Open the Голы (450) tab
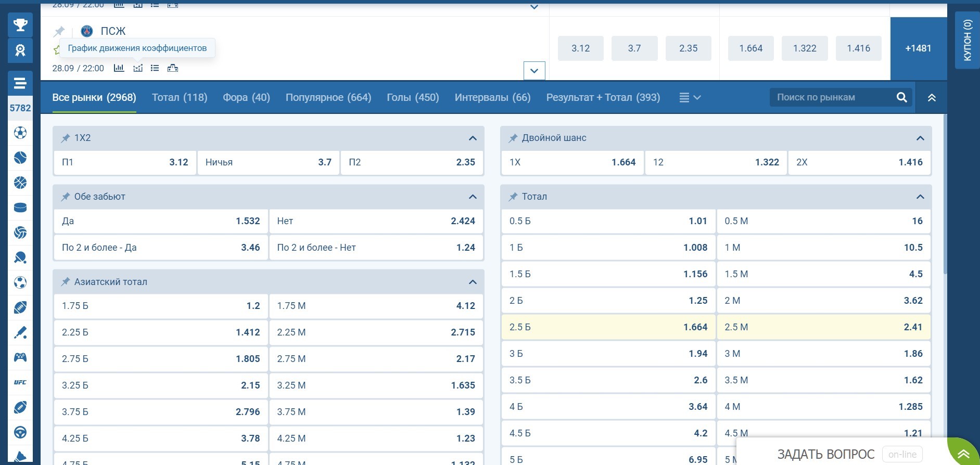The height and width of the screenshot is (465, 980). 413,97
